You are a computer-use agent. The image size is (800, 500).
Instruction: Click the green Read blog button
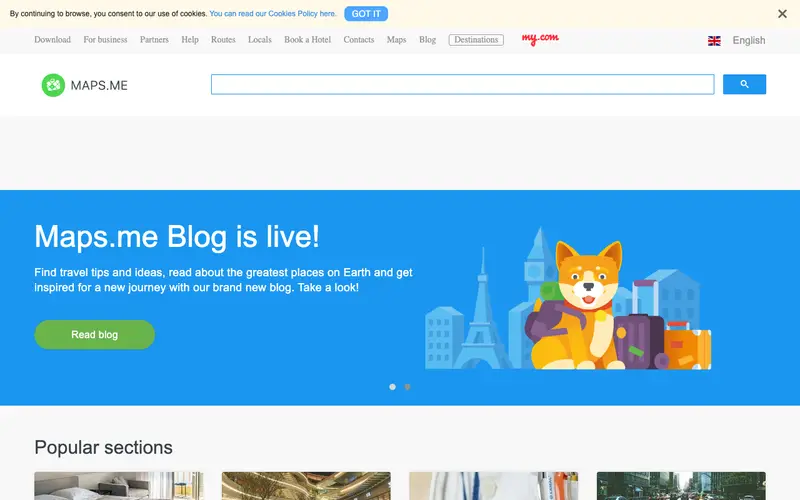(94, 335)
